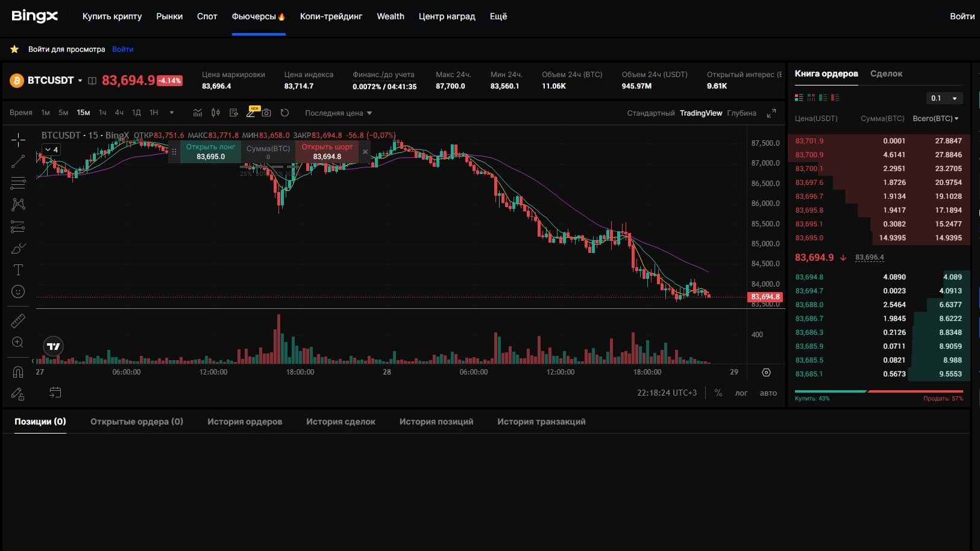
Task: Click the chart screenshot camera icon
Action: 266,113
